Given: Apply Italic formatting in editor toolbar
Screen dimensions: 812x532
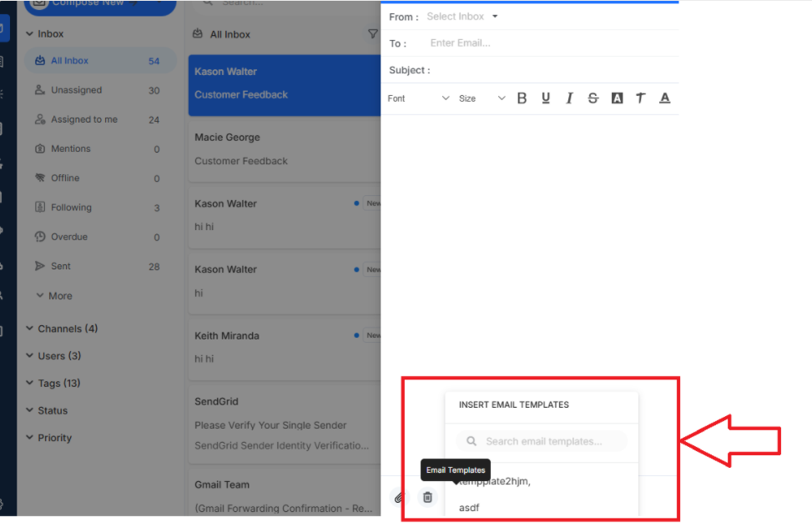Looking at the screenshot, I should (569, 98).
